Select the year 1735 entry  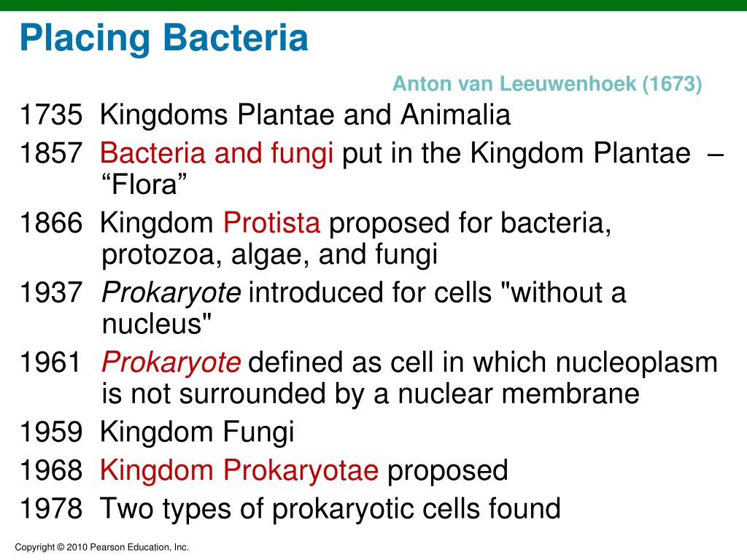51,115
